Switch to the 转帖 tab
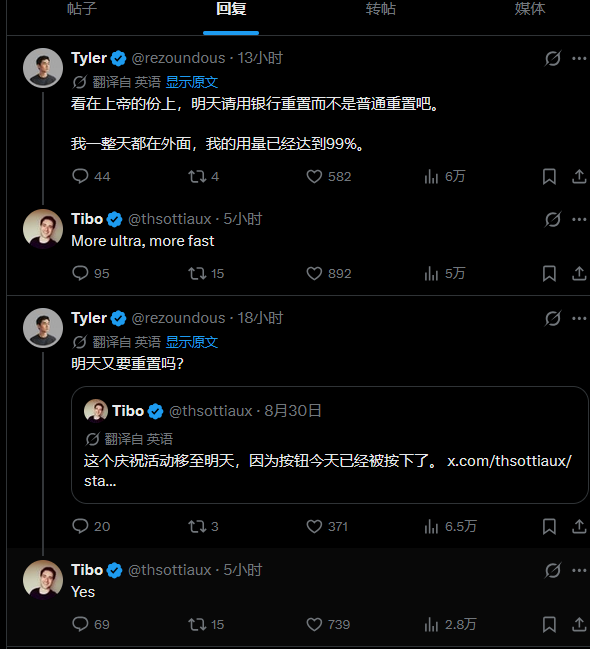Image resolution: width=590 pixels, height=649 pixels. coord(380,9)
